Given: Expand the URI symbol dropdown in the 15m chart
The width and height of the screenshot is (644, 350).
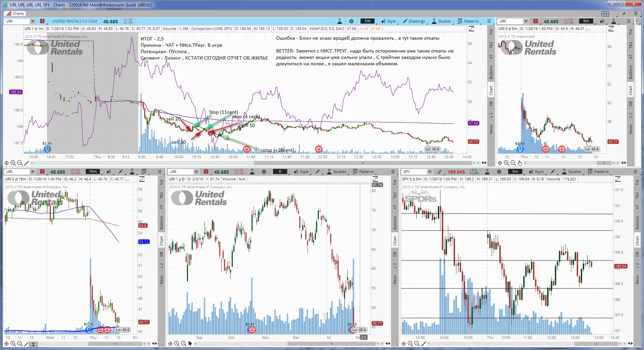Looking at the screenshot, I should 33,172.
